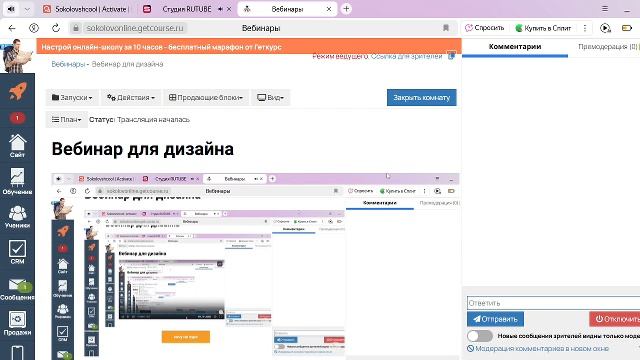Open the Ссылка для зрителей link
This screenshot has width=640, height=360.
point(406,56)
